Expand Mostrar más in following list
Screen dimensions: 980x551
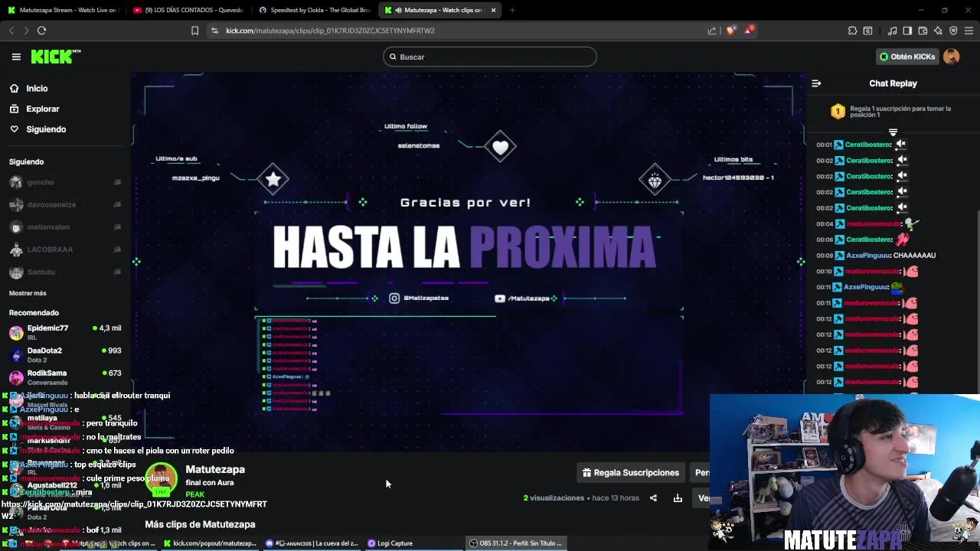(28, 293)
